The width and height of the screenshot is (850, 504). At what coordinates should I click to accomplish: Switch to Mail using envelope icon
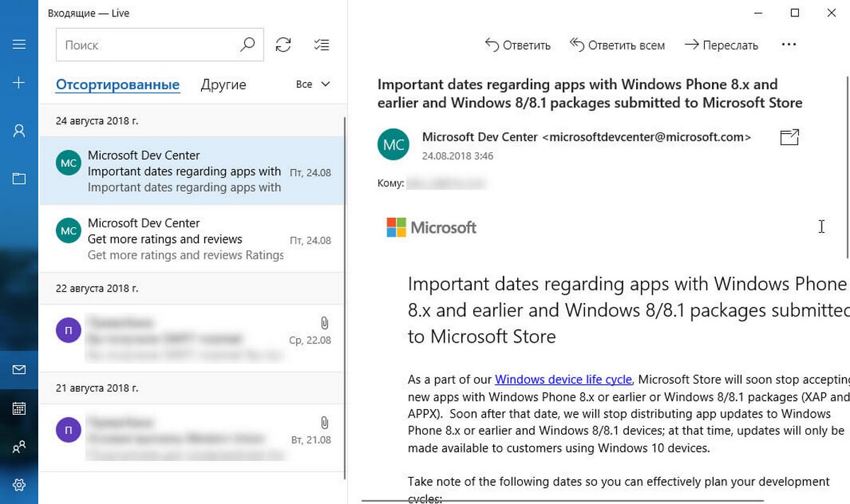coord(19,370)
